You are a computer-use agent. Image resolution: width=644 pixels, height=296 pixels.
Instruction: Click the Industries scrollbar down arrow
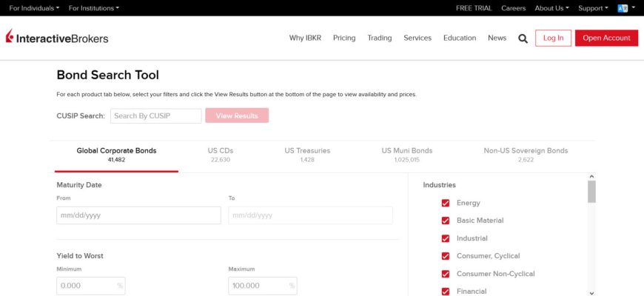pos(591,293)
